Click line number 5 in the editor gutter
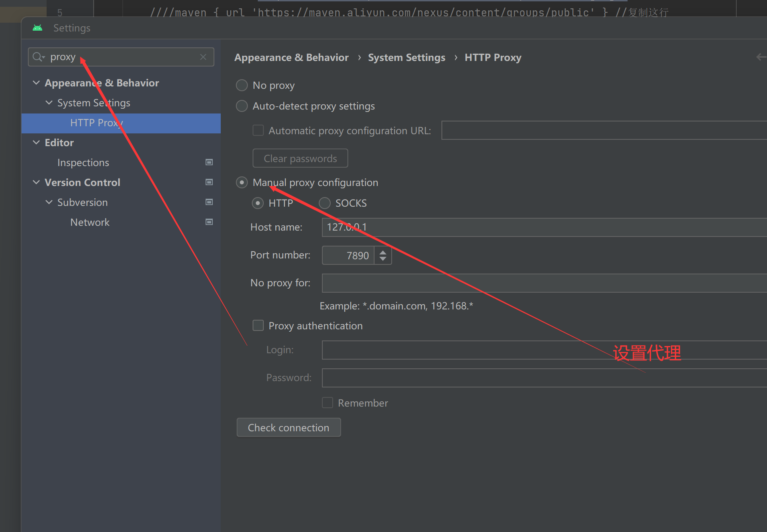767x532 pixels. (60, 12)
